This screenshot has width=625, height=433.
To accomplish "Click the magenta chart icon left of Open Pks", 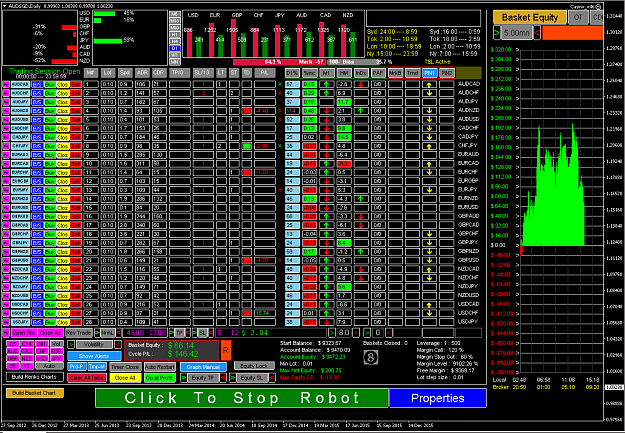I will coord(6,333).
